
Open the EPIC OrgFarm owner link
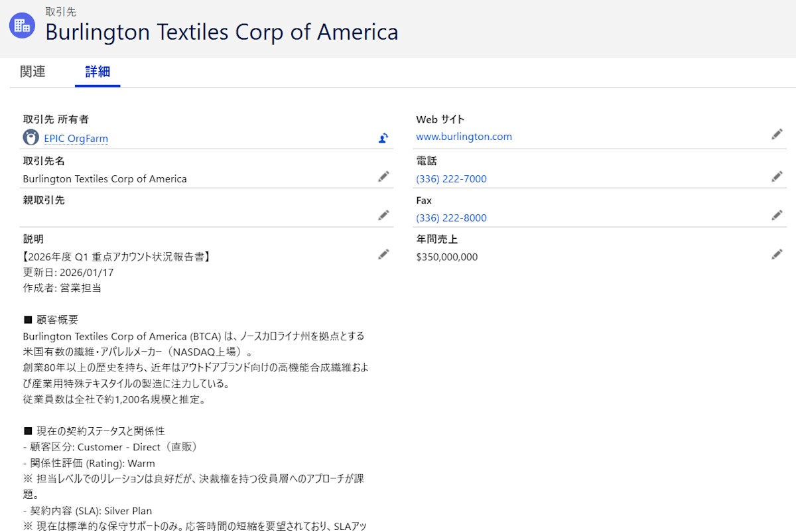coord(76,139)
